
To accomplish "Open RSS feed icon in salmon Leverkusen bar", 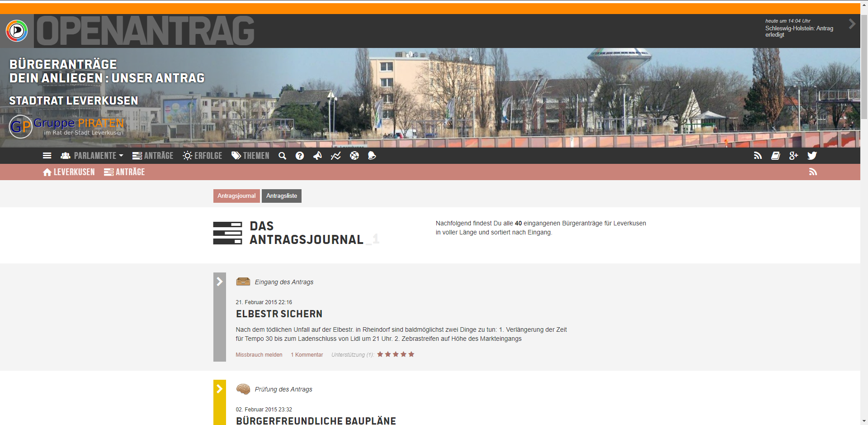I will (x=813, y=172).
